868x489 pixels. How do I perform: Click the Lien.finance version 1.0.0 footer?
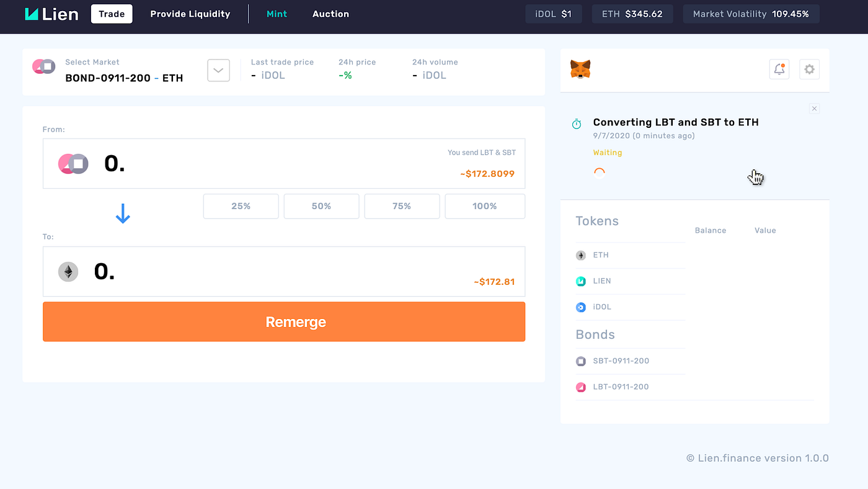[x=757, y=458]
